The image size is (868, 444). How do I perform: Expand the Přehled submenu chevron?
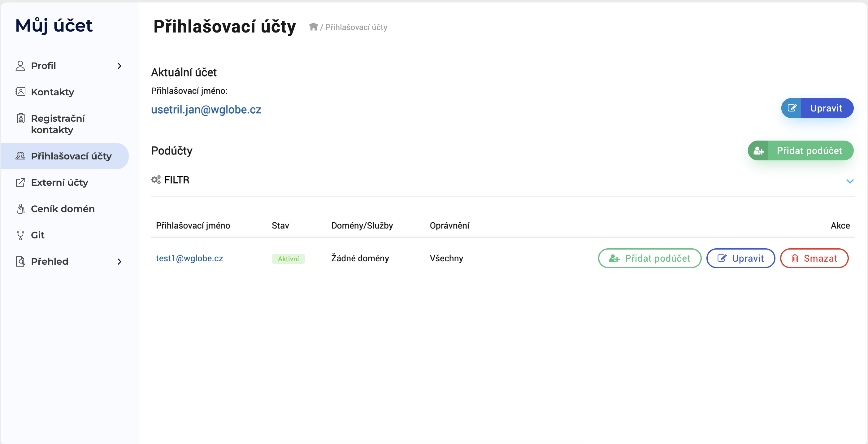[119, 261]
